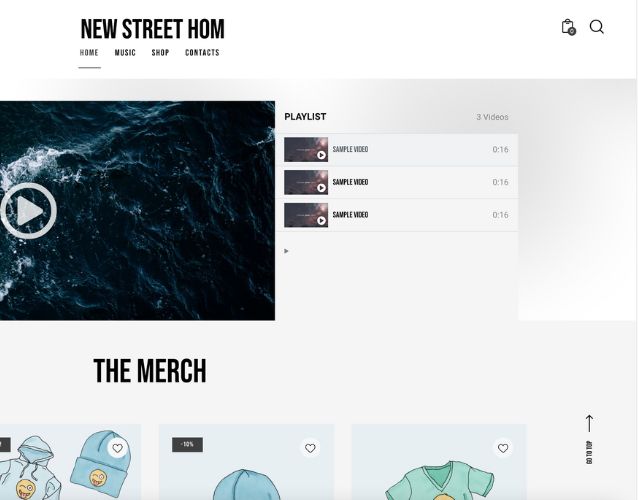Click the -10% discount badge
This screenshot has height=500, width=638.
[187, 444]
